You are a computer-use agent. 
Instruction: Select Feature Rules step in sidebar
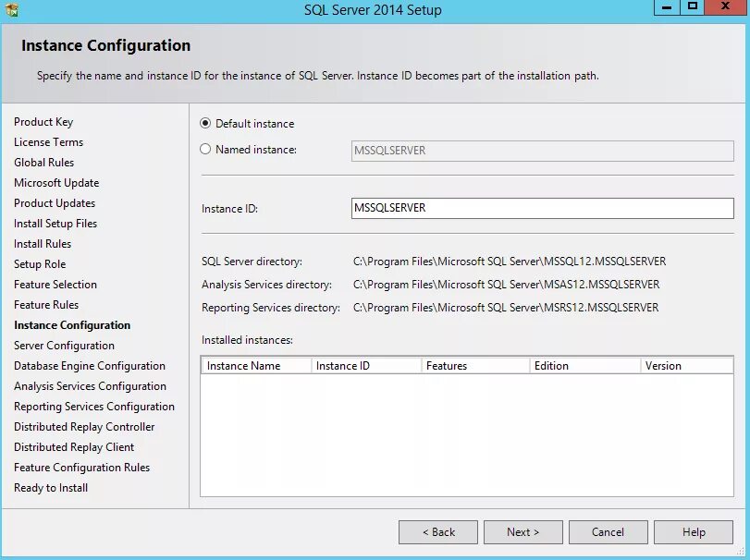(x=46, y=304)
